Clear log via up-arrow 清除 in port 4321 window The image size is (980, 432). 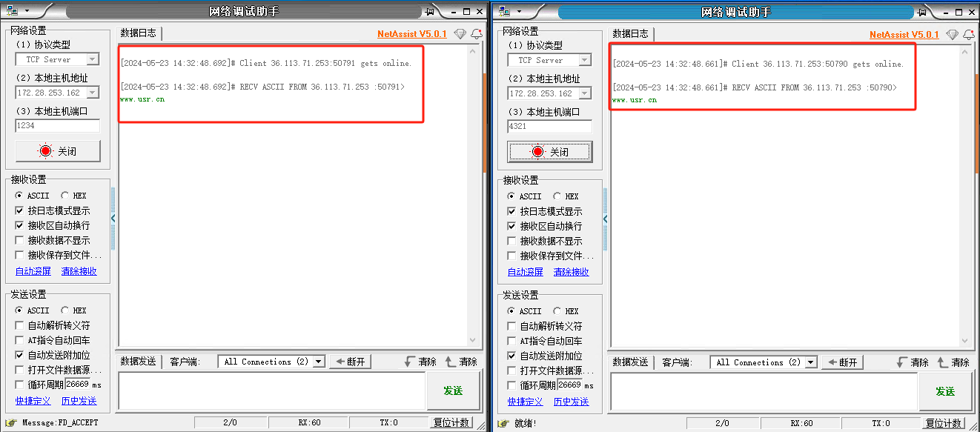click(x=953, y=362)
